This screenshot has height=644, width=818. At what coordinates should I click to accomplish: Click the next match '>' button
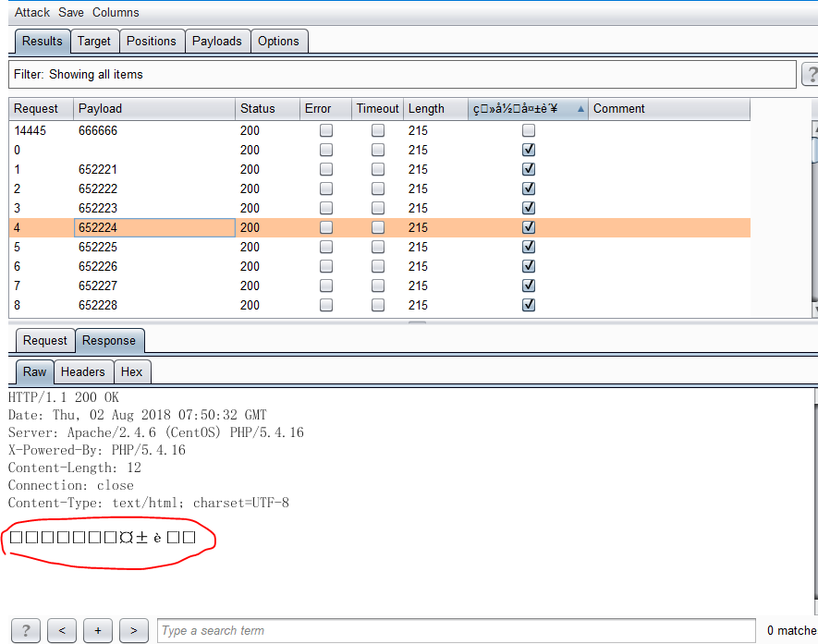(134, 630)
